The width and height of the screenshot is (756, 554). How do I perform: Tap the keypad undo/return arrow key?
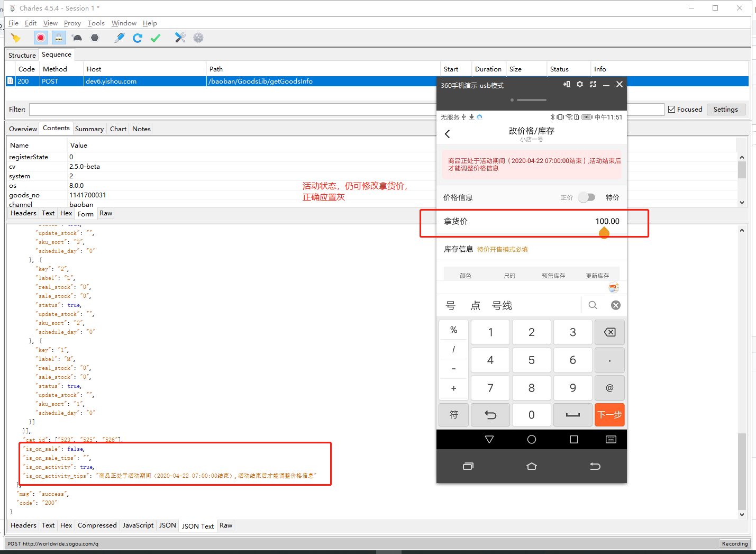(x=490, y=415)
